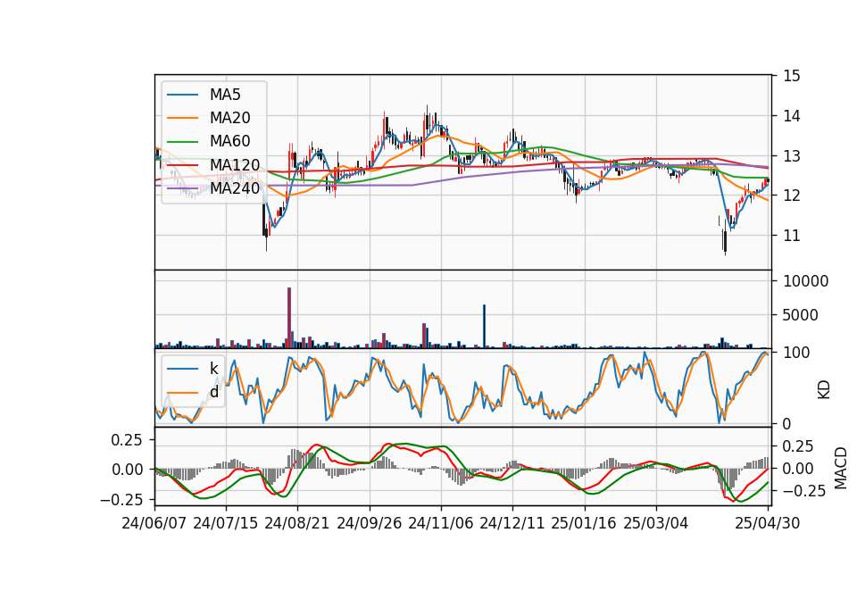
Task: Click the blue MA5 legend line sample
Action: coord(182,96)
